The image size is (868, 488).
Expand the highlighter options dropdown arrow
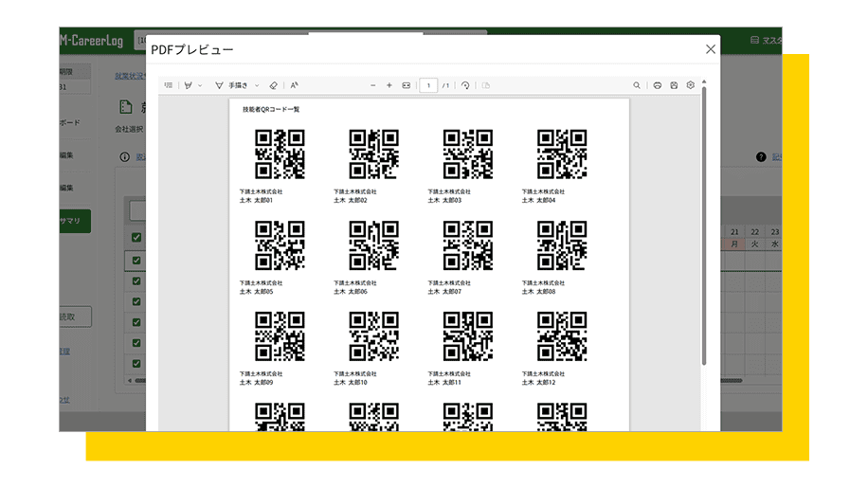point(200,85)
